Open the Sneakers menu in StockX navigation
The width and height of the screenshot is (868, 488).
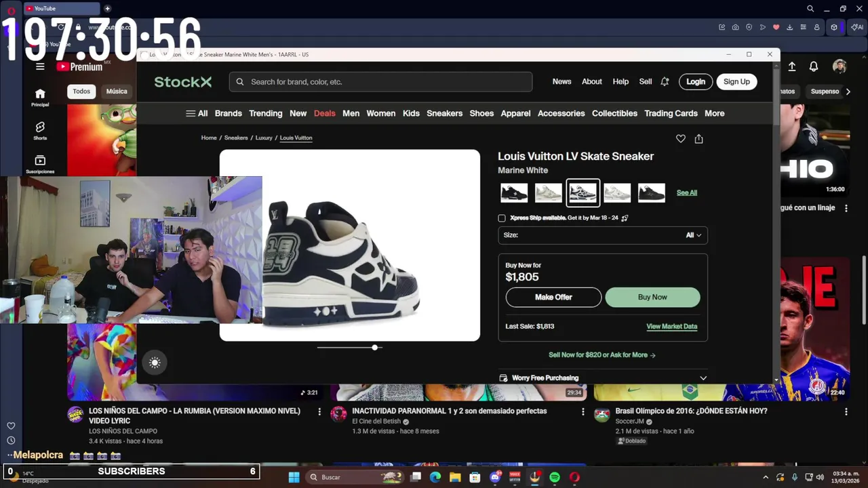click(444, 113)
